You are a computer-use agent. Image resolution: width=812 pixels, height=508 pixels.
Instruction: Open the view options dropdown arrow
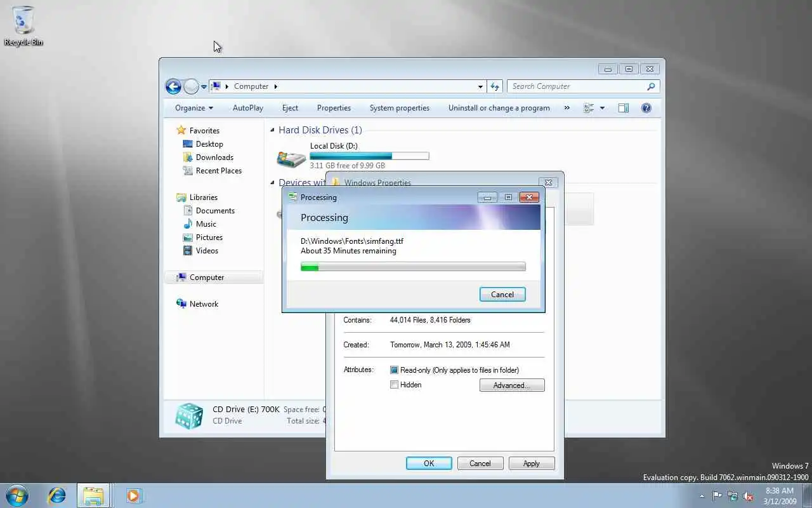point(602,108)
